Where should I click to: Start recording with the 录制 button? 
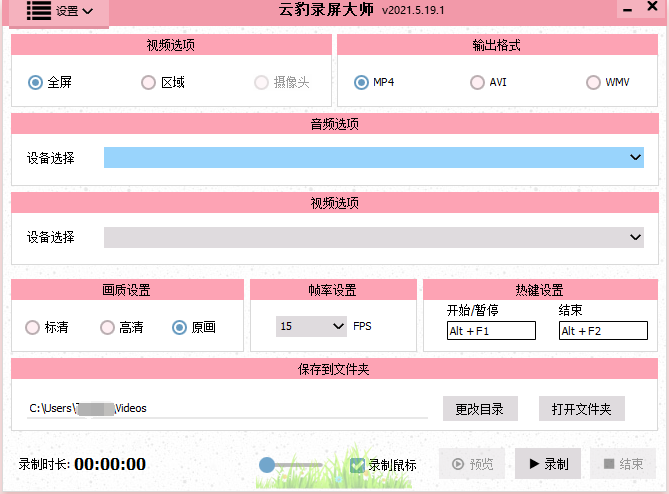pos(548,464)
